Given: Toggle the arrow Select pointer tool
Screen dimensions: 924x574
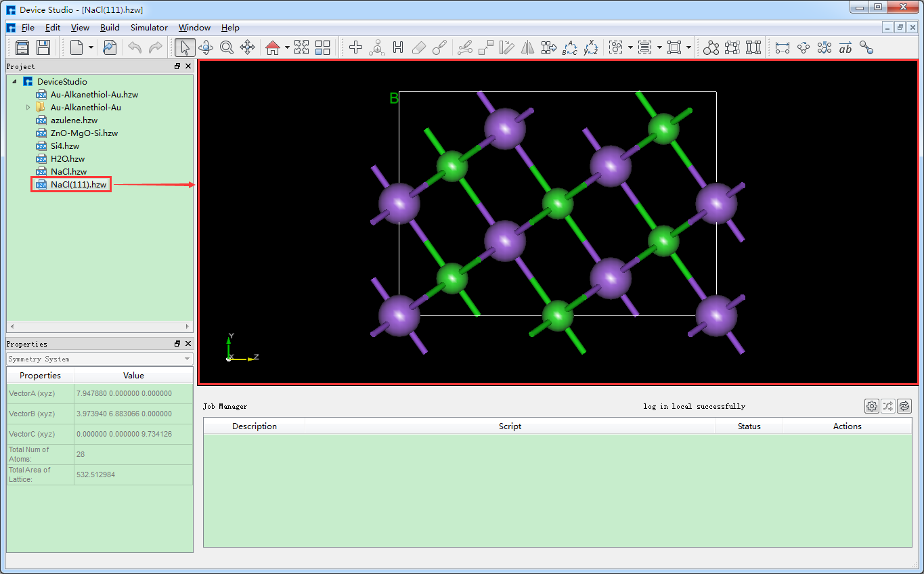Looking at the screenshot, I should tap(185, 47).
